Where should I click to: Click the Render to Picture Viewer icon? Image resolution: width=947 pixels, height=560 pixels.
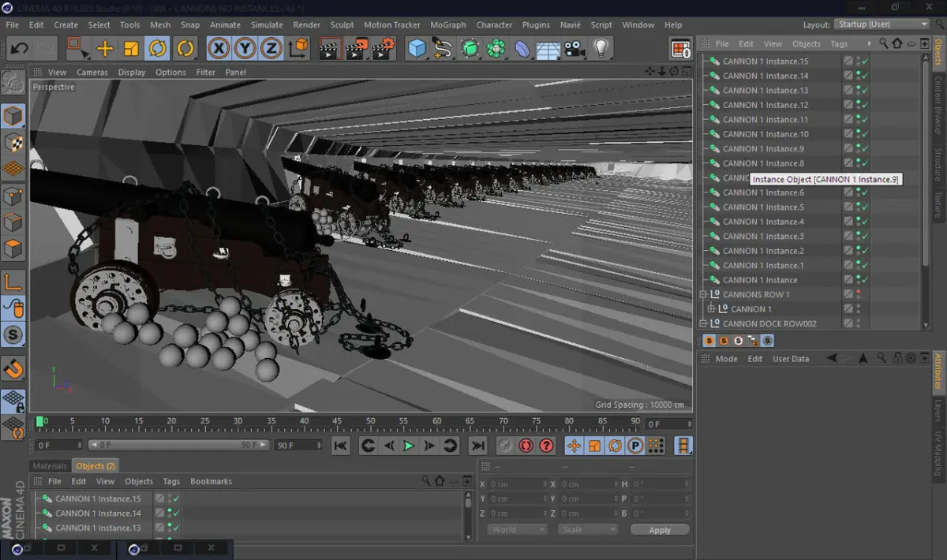357,49
